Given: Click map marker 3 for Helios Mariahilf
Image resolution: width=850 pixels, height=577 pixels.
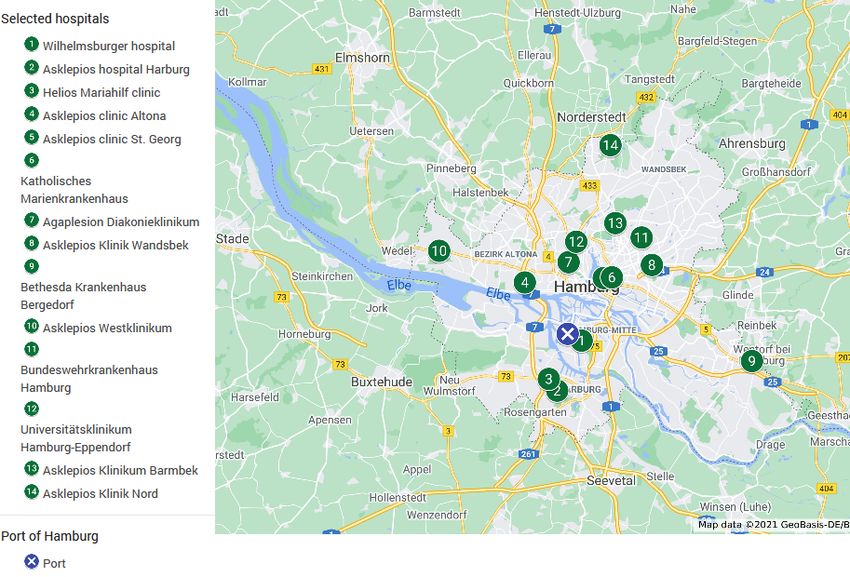Looking at the screenshot, I should (548, 379).
